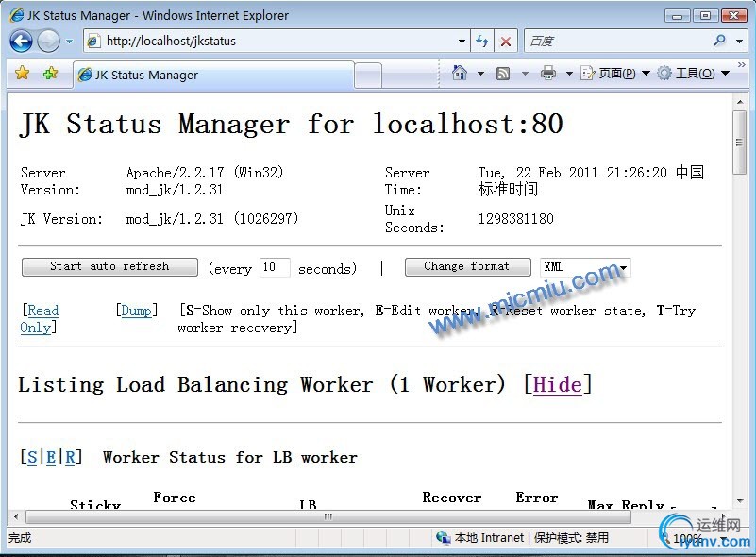Go back with the browser Back arrow
The width and height of the screenshot is (756, 557).
click(21, 41)
